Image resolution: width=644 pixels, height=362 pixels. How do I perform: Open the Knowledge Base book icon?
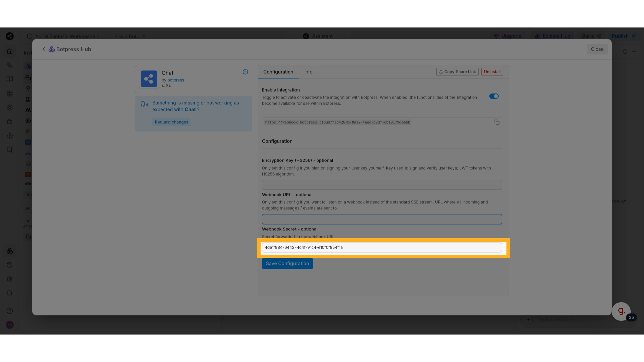[x=10, y=79]
